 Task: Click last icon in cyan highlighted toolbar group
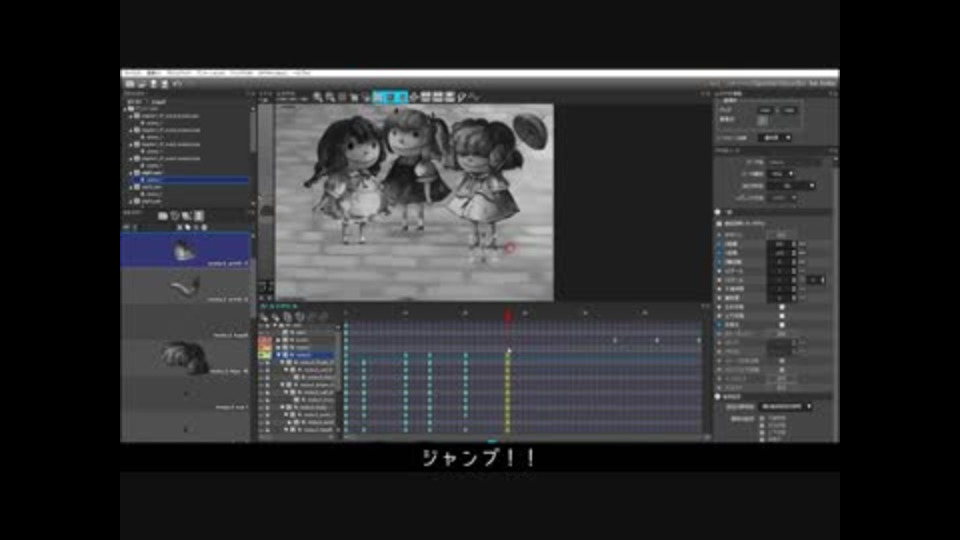click(x=402, y=97)
